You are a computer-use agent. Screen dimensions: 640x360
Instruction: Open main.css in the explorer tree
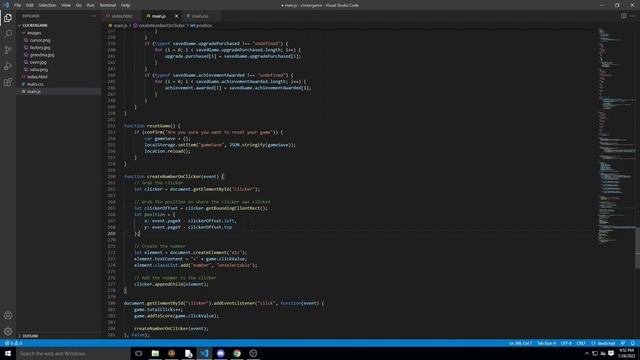pyautogui.click(x=35, y=84)
